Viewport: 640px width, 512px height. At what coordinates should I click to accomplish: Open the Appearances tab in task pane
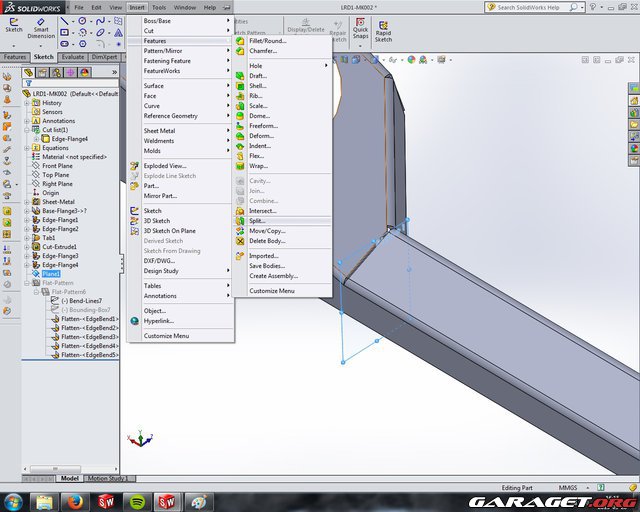tap(633, 148)
